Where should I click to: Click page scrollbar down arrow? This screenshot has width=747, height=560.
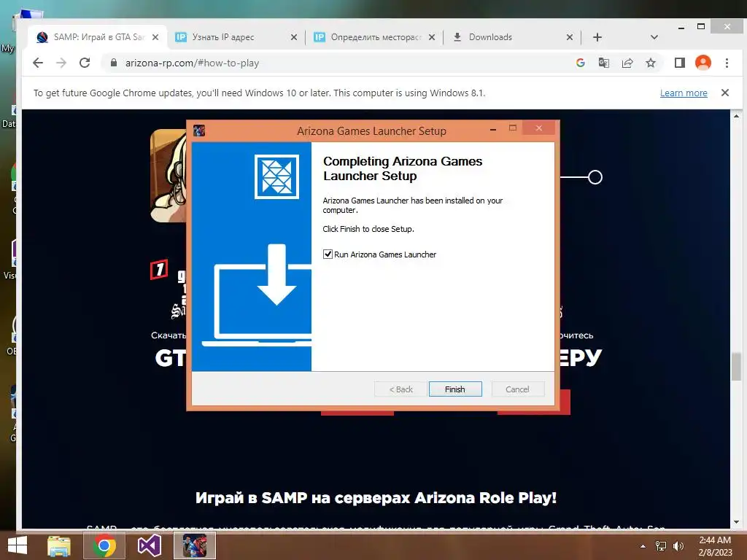pyautogui.click(x=737, y=522)
